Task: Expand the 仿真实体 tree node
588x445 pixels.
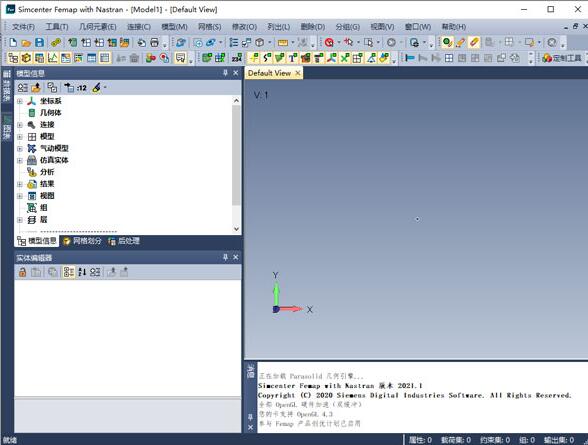Action: click(x=20, y=160)
